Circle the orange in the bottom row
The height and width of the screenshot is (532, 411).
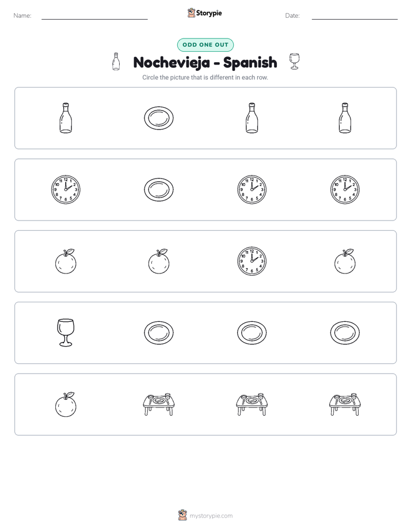coord(66,404)
